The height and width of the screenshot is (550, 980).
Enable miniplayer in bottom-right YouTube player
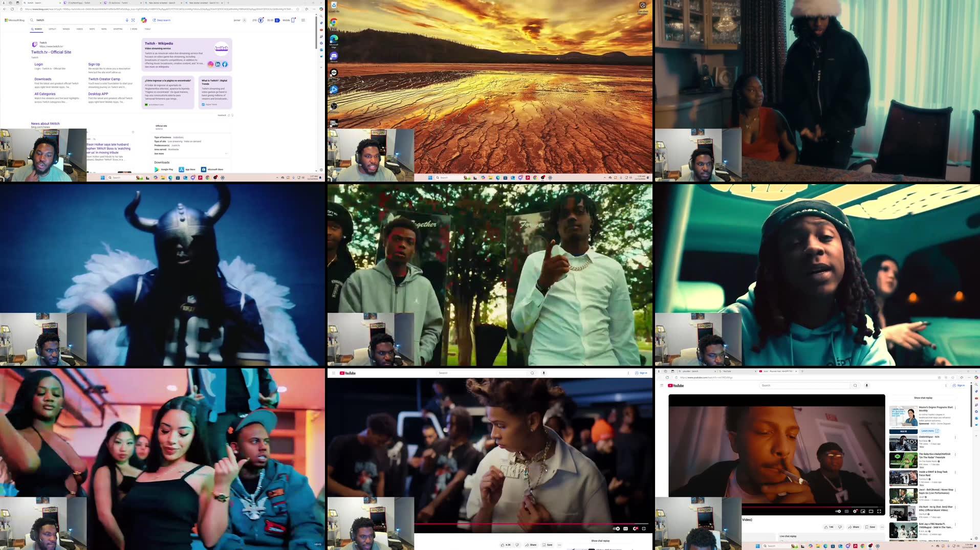863,511
